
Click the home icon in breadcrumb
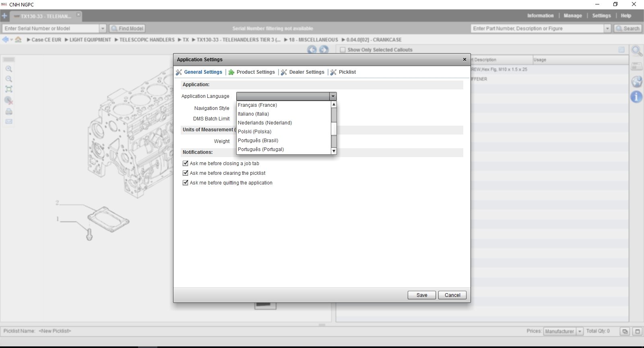18,39
